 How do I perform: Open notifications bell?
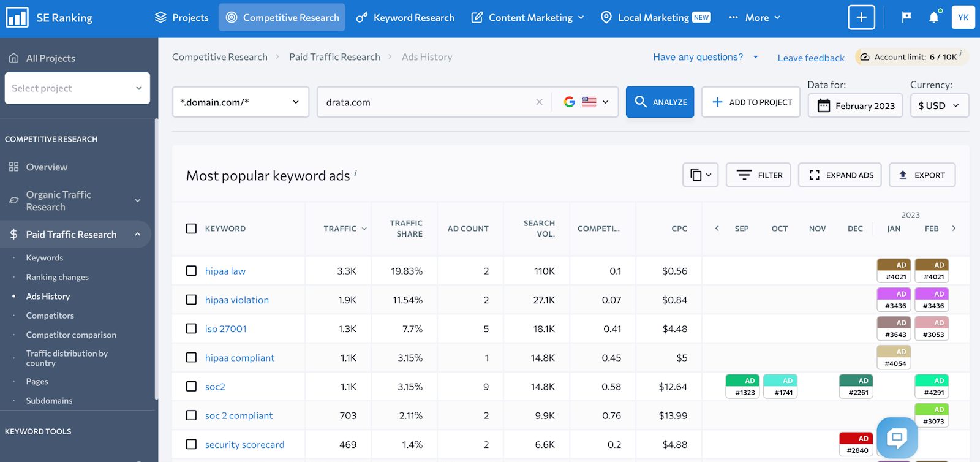[933, 17]
